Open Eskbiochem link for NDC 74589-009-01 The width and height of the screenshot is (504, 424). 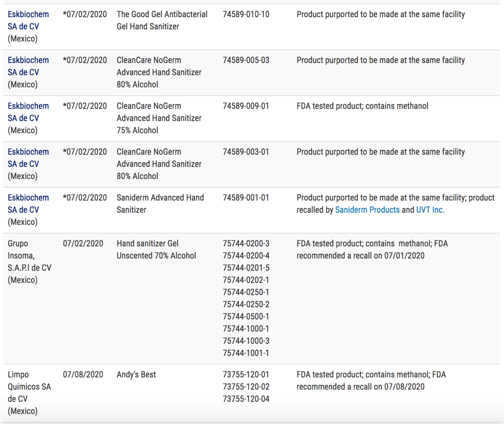[28, 112]
